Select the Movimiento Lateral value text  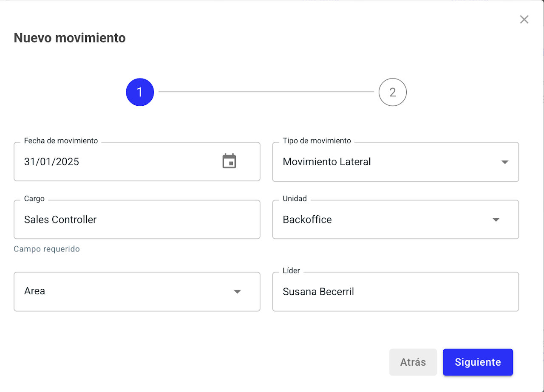[x=326, y=162]
